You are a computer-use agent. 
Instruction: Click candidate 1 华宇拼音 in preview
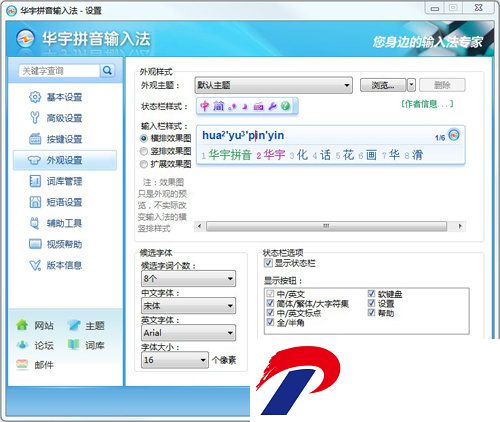point(226,155)
